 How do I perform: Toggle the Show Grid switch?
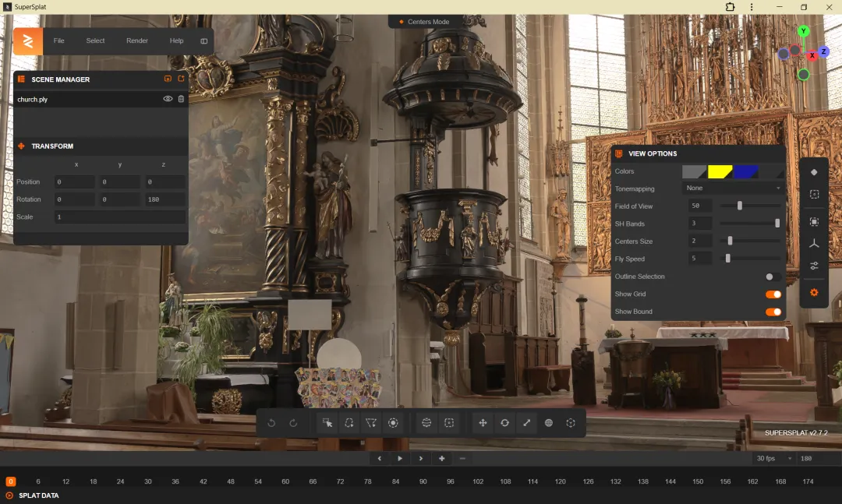(x=773, y=294)
